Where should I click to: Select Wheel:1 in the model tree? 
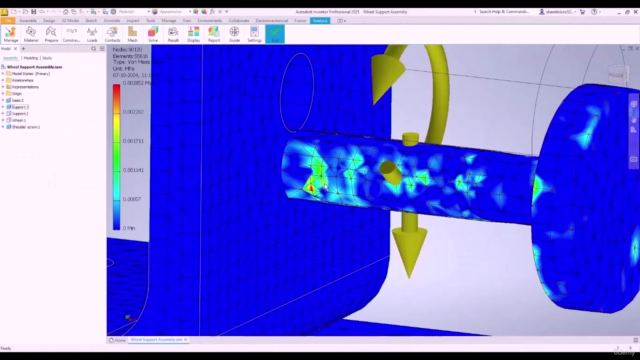click(x=19, y=120)
